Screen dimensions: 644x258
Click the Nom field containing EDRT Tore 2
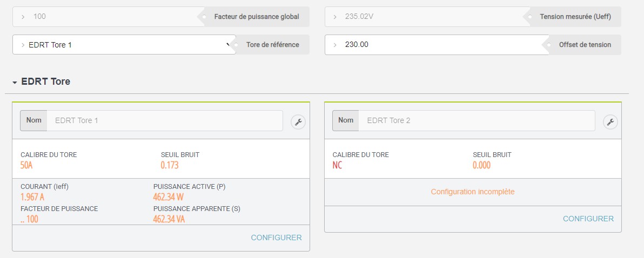tap(476, 120)
